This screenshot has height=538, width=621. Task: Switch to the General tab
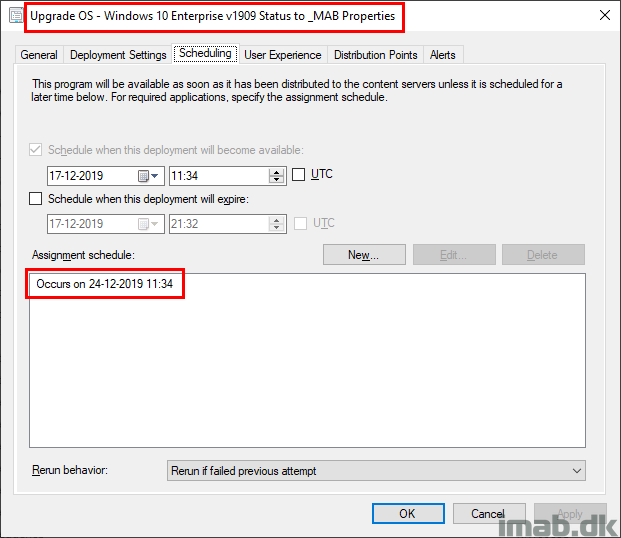pos(39,55)
